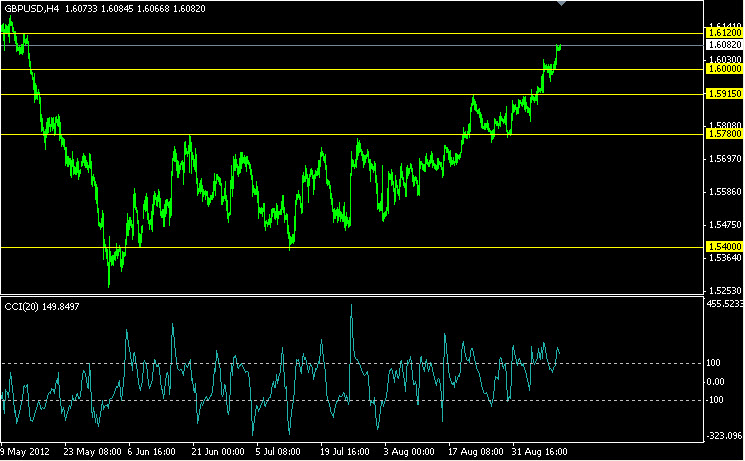Click the yellow 1.57800 price label
Screen dimensions: 745x461
(x=724, y=134)
